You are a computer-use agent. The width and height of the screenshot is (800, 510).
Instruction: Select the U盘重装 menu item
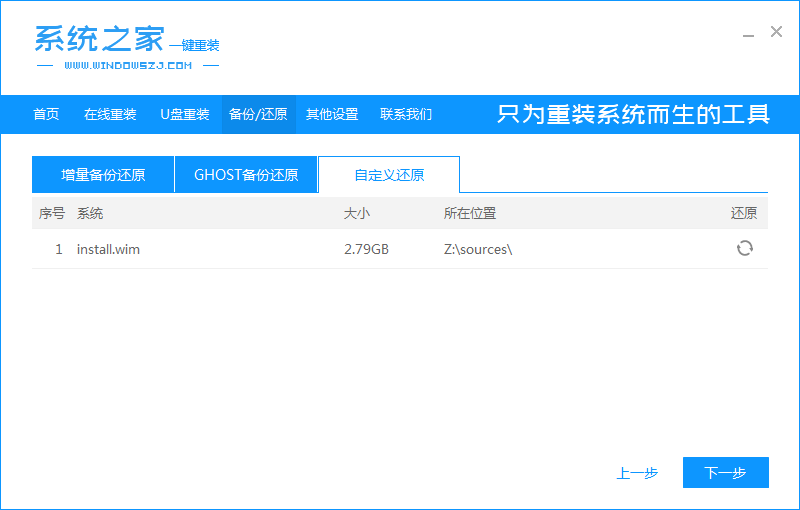(185, 114)
